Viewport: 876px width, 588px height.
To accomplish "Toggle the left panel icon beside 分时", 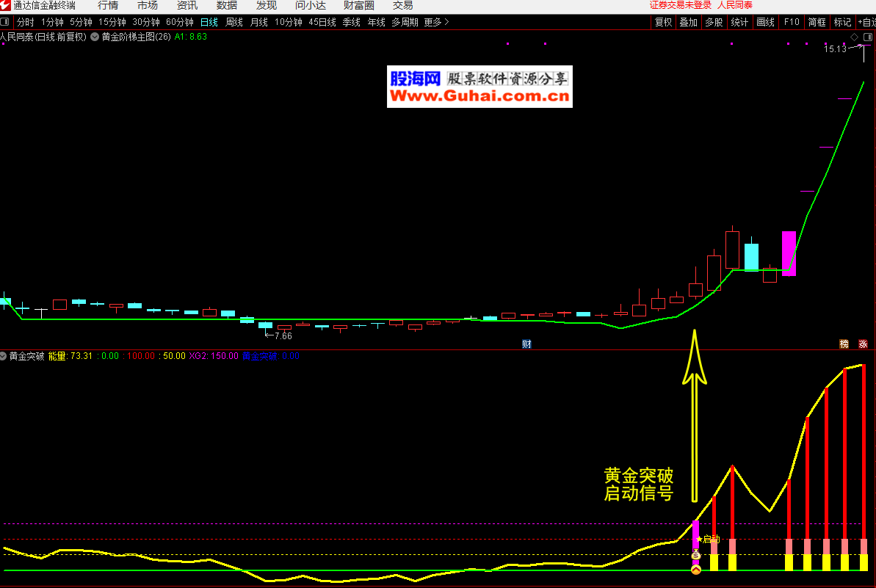I will [x=5, y=22].
